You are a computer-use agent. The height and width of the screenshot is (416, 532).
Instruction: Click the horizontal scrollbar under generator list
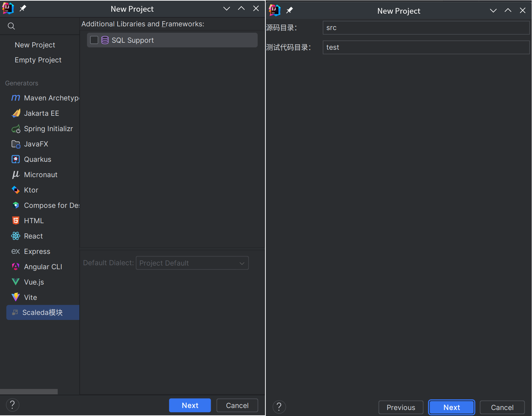click(29, 391)
